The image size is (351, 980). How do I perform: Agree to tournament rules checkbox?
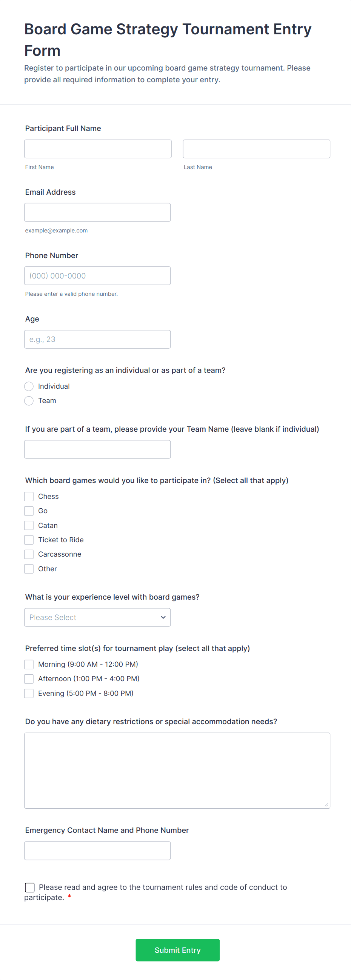click(x=30, y=888)
